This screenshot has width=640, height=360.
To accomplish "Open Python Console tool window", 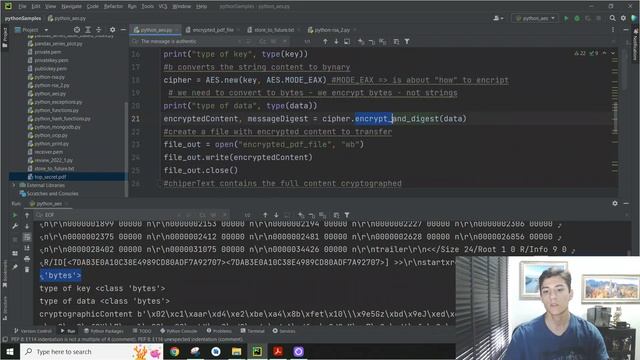I will click(x=178, y=331).
